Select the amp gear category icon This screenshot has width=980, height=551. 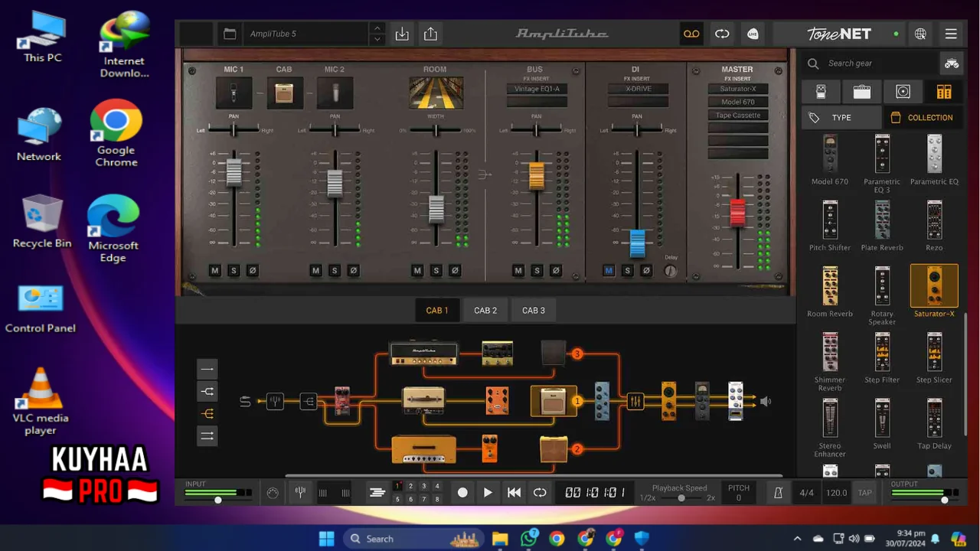pyautogui.click(x=862, y=92)
